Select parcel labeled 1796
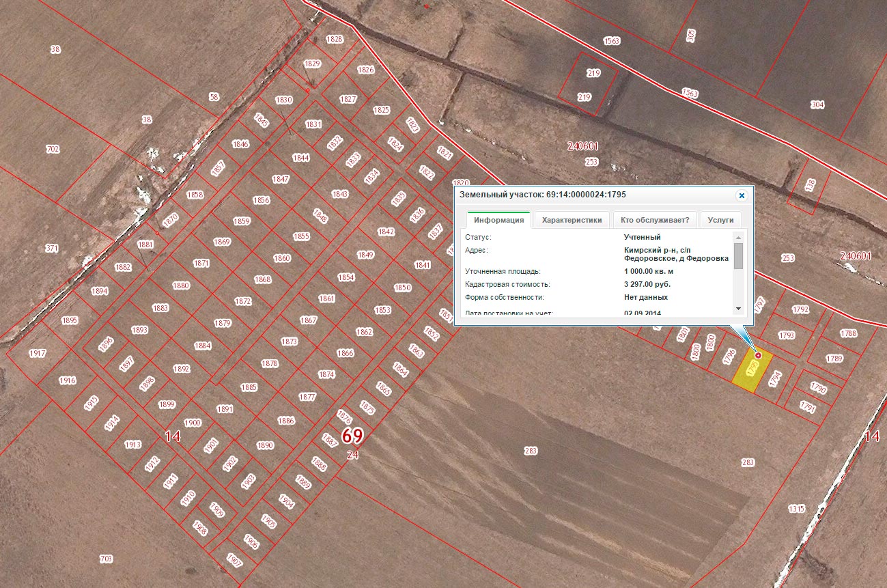Image resolution: width=887 pixels, height=588 pixels. coord(729,356)
